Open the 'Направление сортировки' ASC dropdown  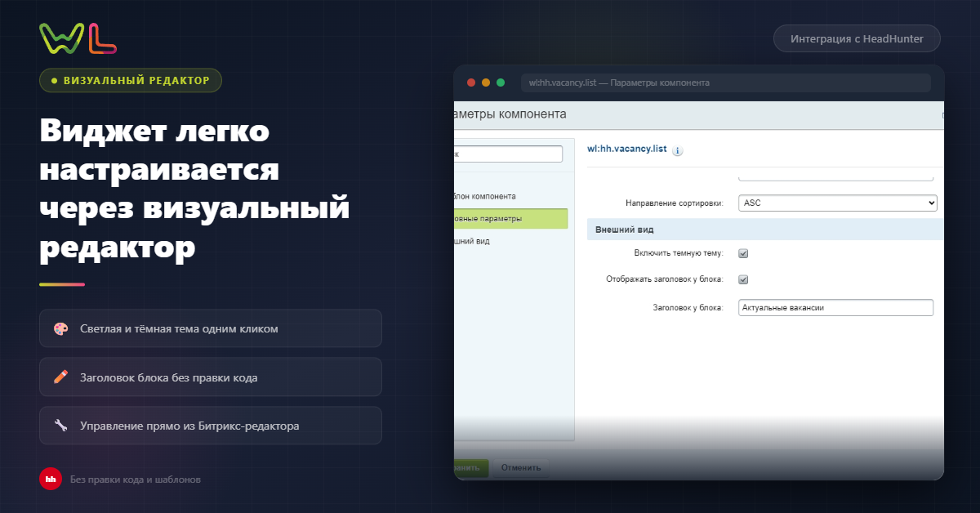(x=837, y=203)
